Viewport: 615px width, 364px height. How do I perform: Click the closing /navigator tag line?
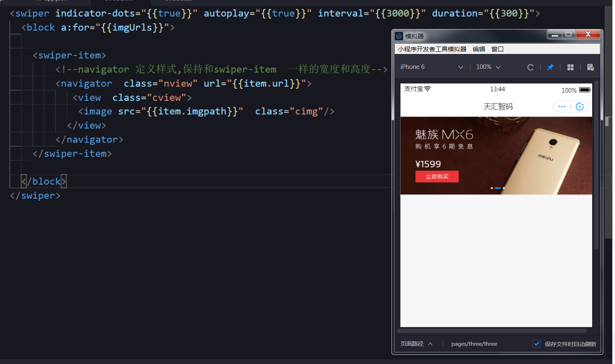point(89,139)
